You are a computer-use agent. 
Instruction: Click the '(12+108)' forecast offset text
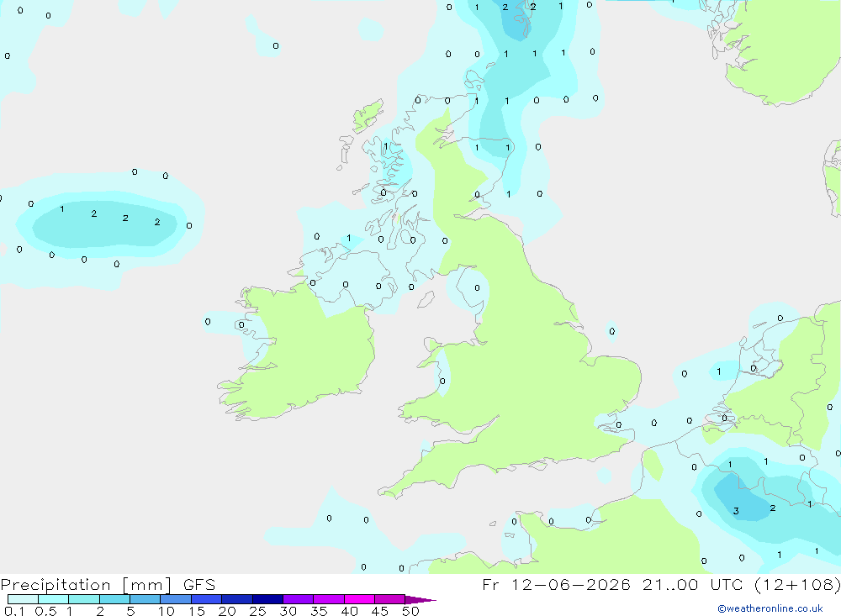797,584
